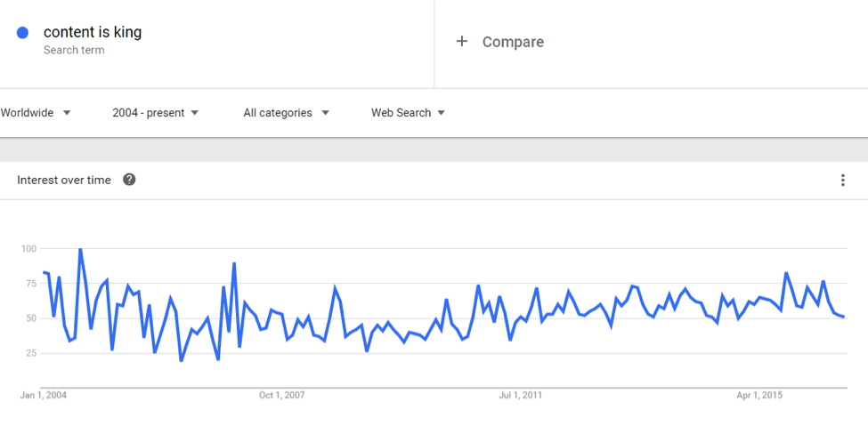Image resolution: width=868 pixels, height=426 pixels.
Task: Select the Oct 1, 2007 axis label
Action: click(282, 396)
